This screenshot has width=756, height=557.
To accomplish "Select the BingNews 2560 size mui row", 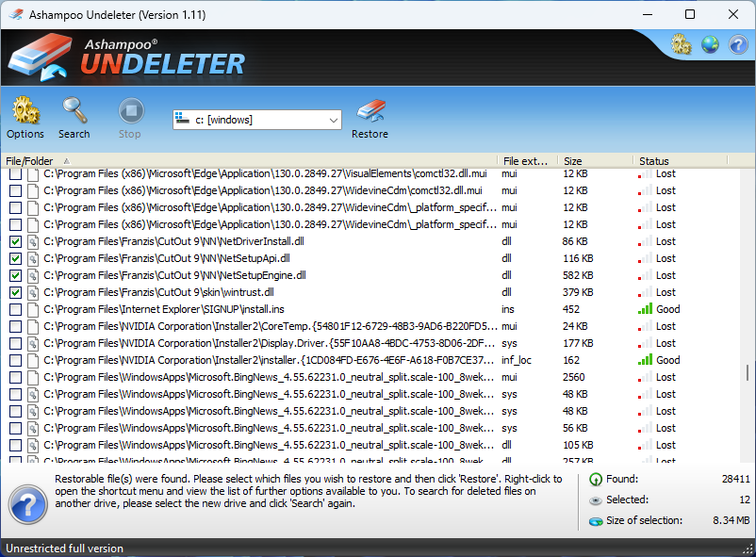I will (x=371, y=377).
